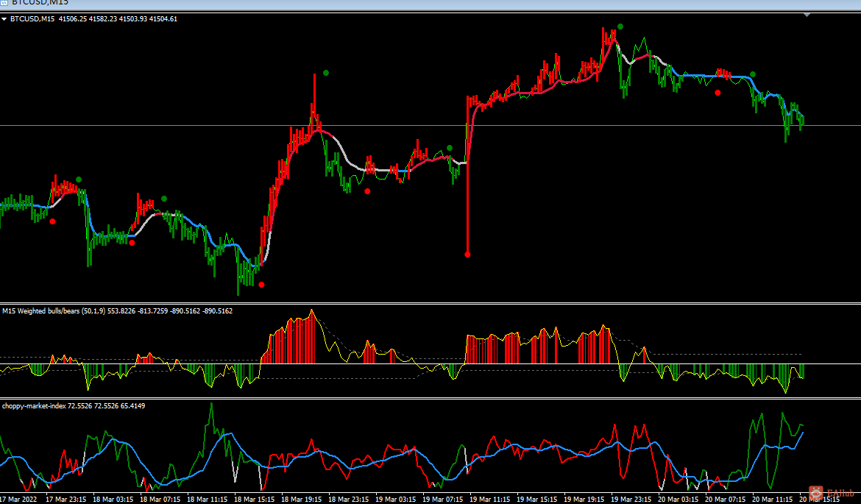Click the horizontal light-blue price line
The image size is (861, 504).
[431, 126]
